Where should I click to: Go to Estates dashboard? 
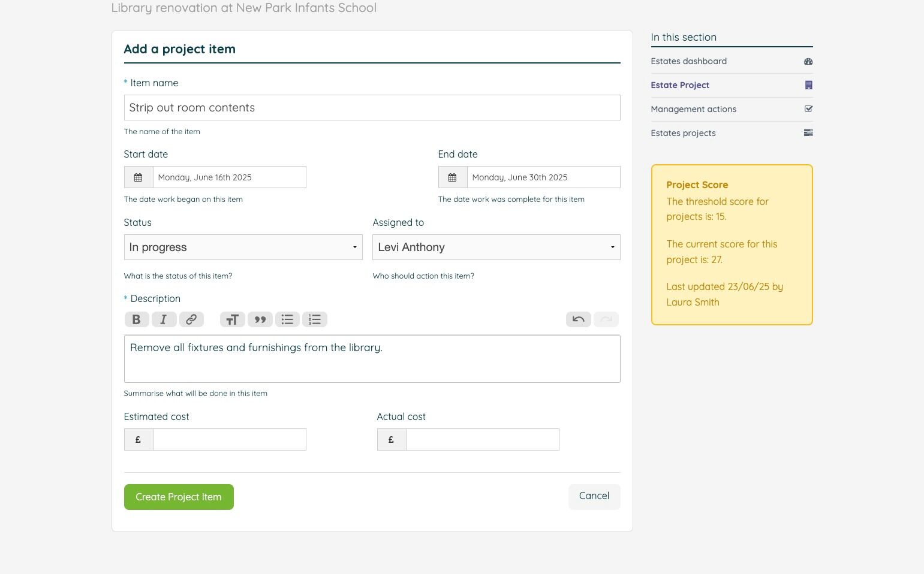coord(688,61)
